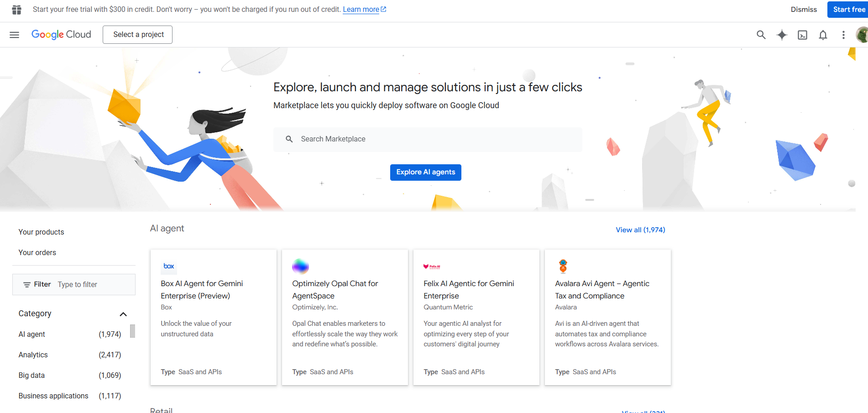The width and height of the screenshot is (868, 413).
Task: Click Learn more link in the trial banner
Action: [361, 10]
